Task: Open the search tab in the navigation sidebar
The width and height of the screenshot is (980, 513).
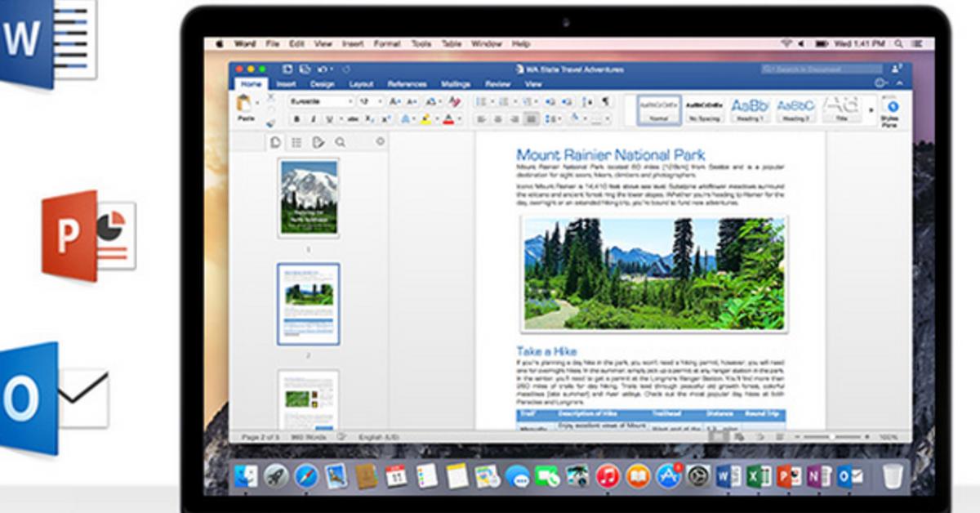Action: [340, 142]
